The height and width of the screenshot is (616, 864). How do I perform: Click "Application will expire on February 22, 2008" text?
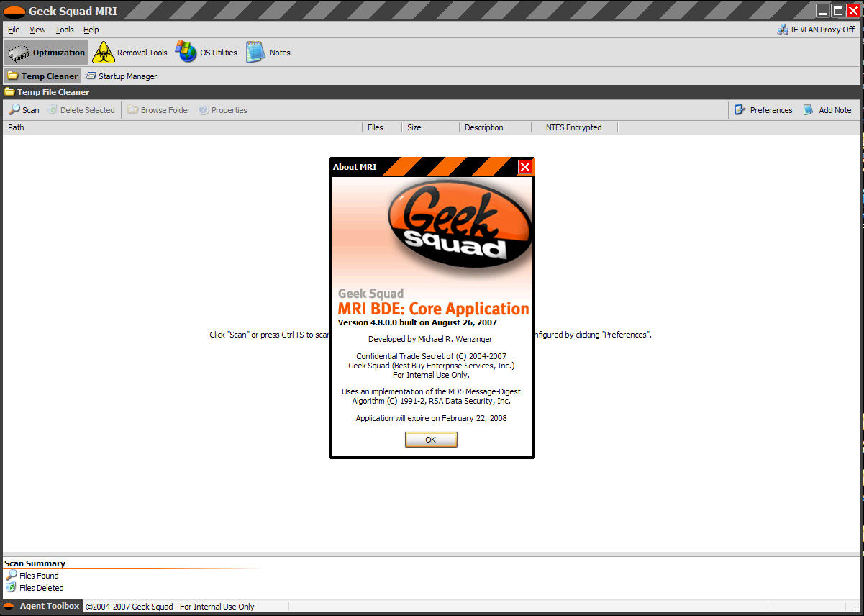pos(431,418)
